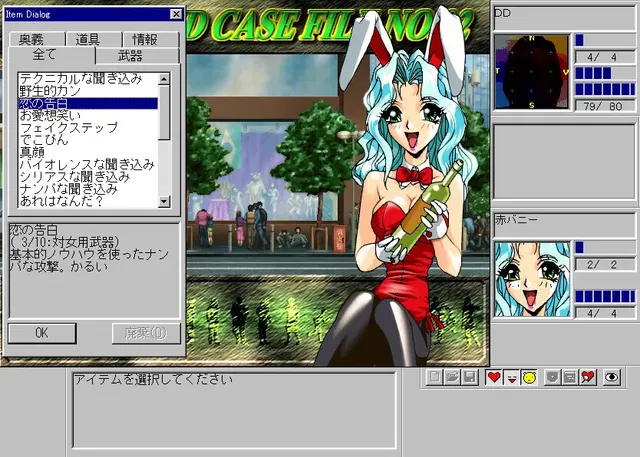640x457 pixels.
Task: Select the 全て tab
Action: pyautogui.click(x=51, y=55)
